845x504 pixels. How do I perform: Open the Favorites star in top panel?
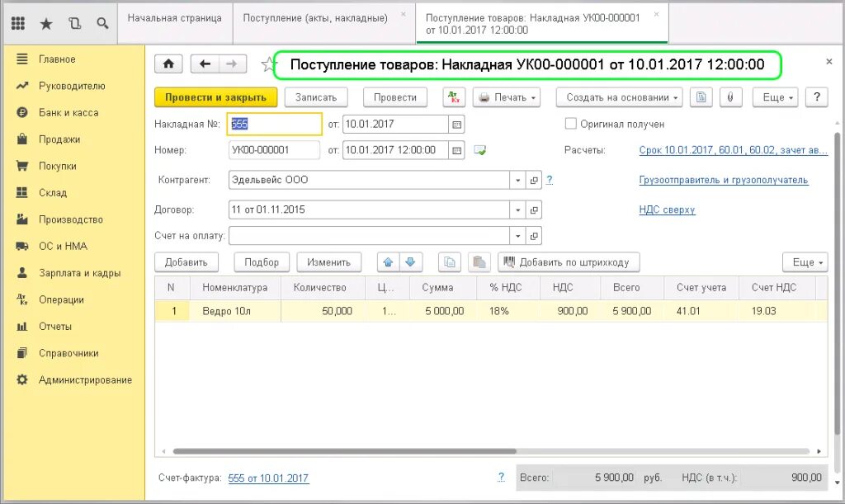click(46, 23)
